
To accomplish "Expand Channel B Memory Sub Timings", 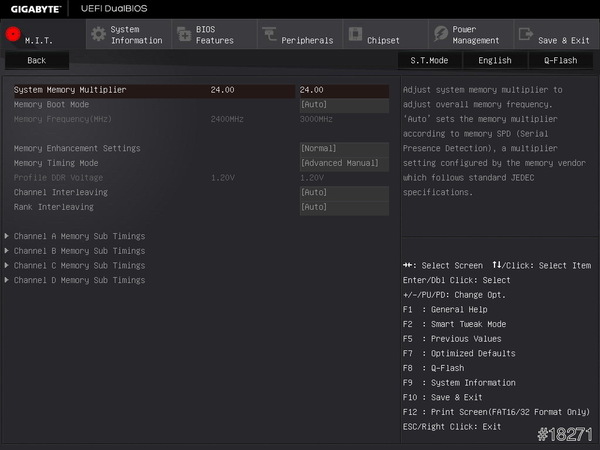I will 79,251.
